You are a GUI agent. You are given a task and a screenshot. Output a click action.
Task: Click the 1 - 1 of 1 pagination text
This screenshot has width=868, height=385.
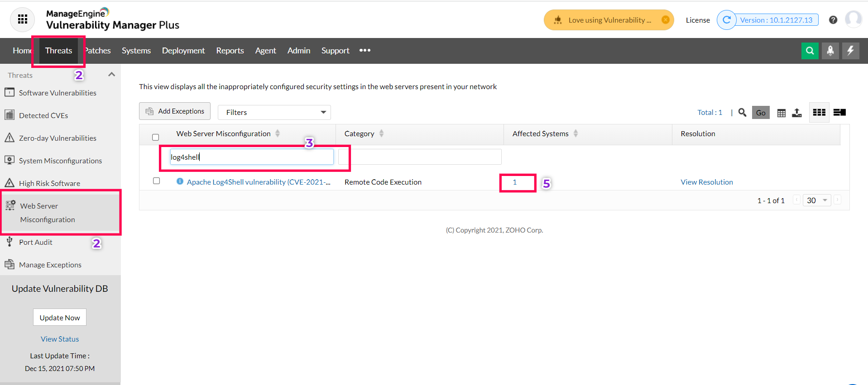tap(771, 200)
